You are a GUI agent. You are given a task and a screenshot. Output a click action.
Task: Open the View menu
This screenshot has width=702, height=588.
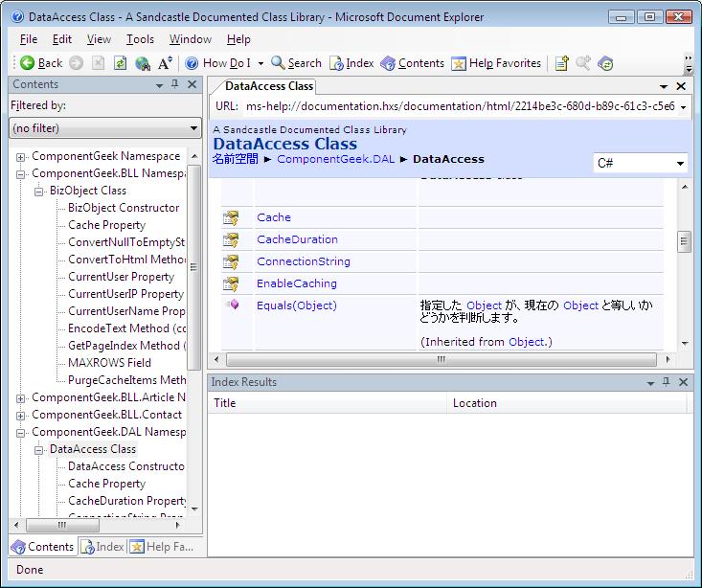99,39
